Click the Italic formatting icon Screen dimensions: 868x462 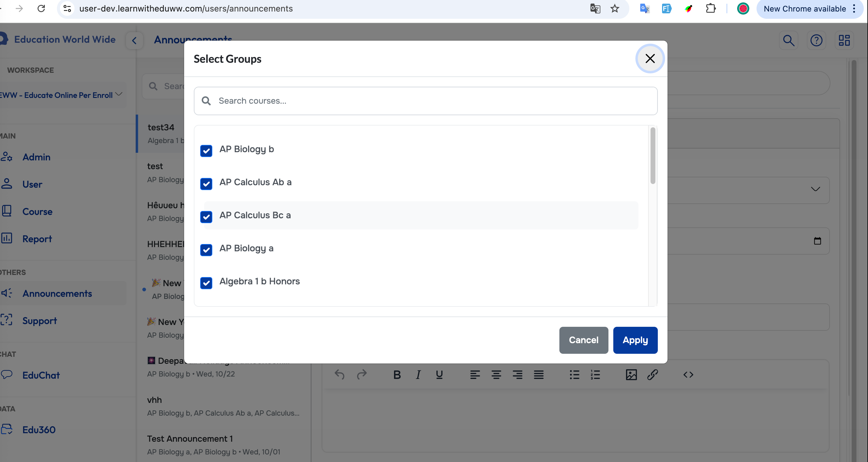click(418, 375)
